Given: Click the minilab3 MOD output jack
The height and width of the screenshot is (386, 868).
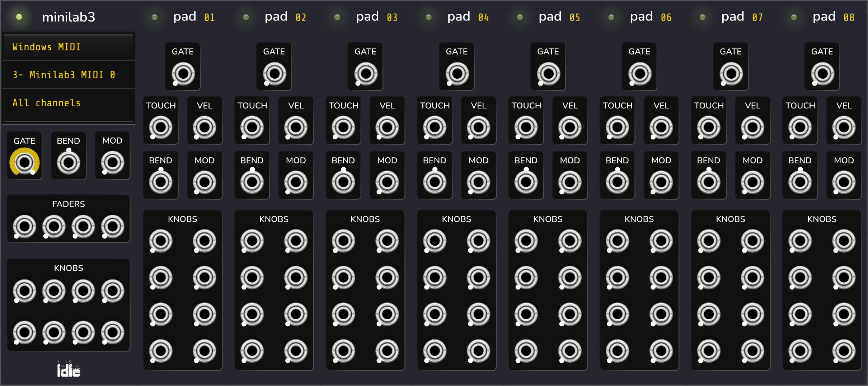Looking at the screenshot, I should [x=112, y=162].
